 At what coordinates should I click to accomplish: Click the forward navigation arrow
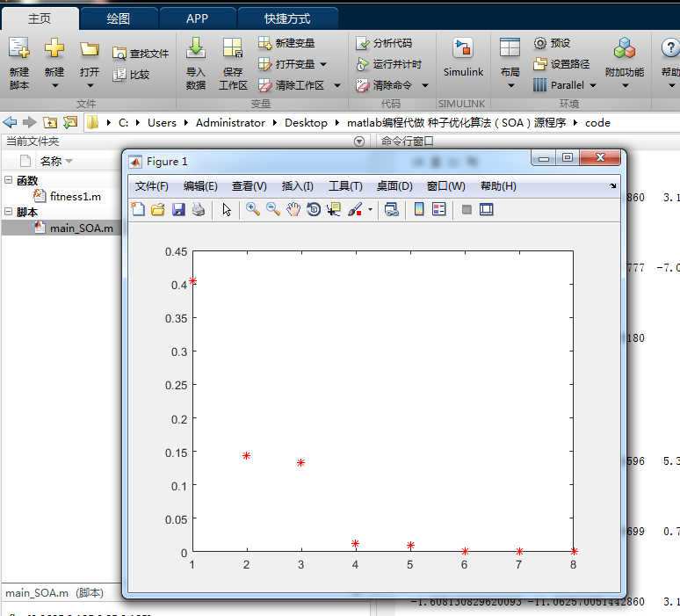(x=30, y=123)
